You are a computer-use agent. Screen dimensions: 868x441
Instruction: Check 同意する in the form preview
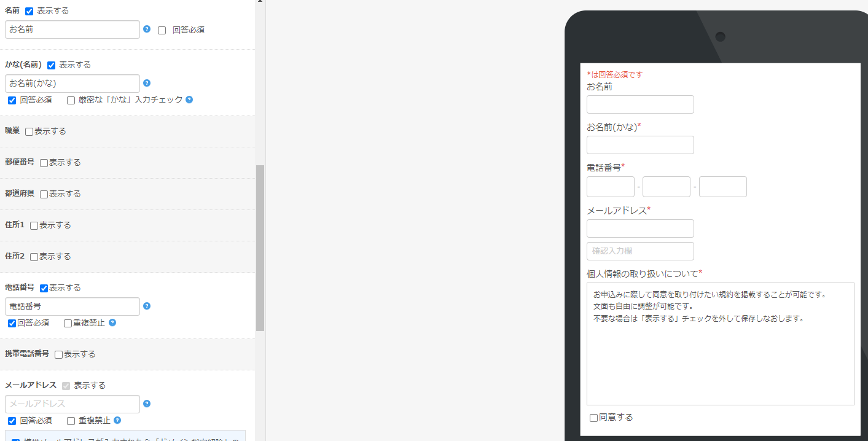tap(593, 418)
